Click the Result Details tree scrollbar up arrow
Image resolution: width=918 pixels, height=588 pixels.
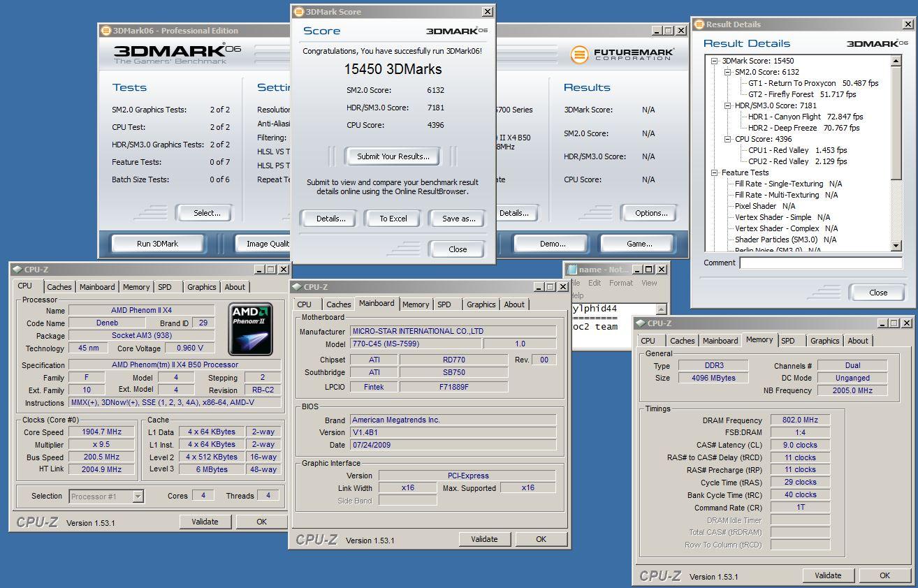896,61
